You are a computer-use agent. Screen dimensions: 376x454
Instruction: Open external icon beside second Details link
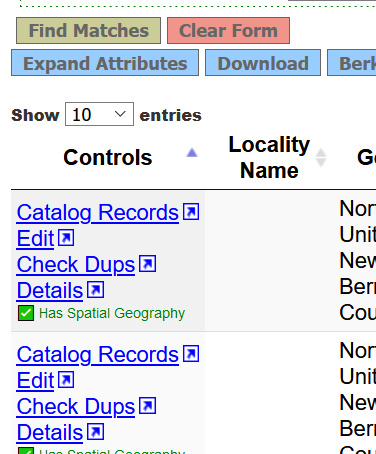click(x=96, y=432)
